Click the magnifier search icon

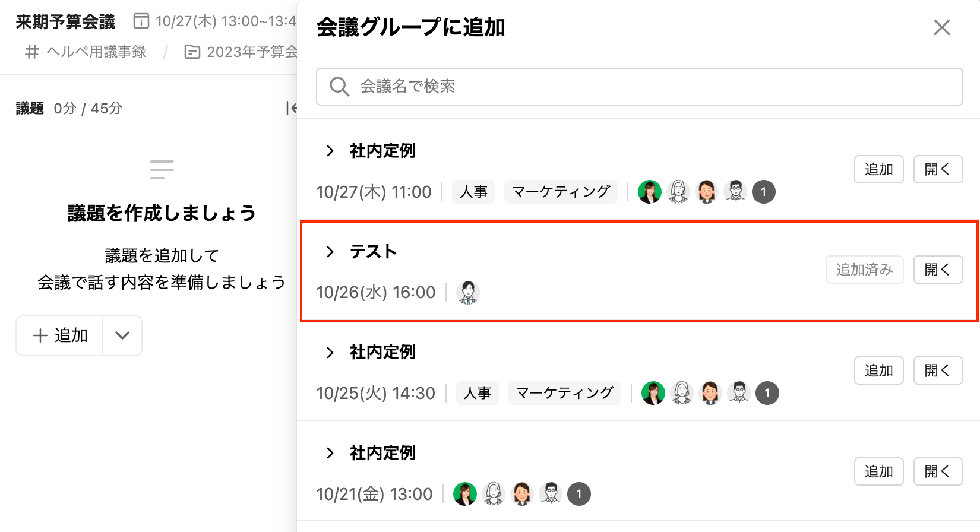(339, 87)
